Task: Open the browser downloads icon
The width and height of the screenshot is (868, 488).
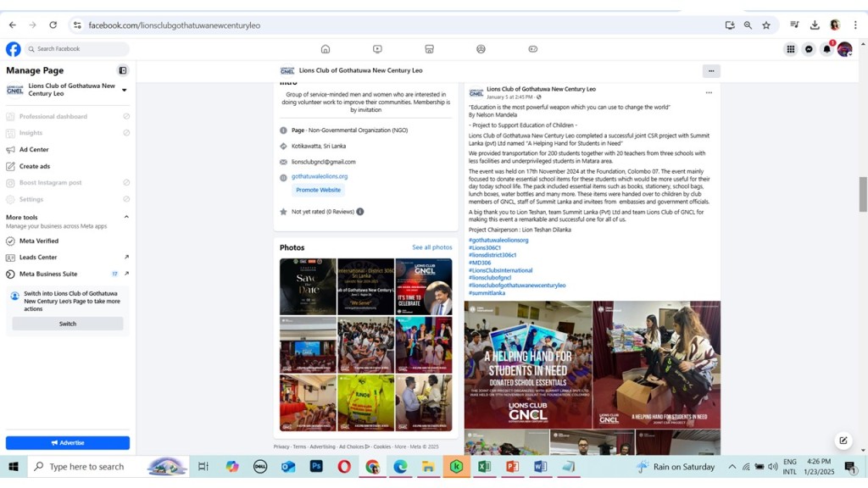Action: [815, 25]
